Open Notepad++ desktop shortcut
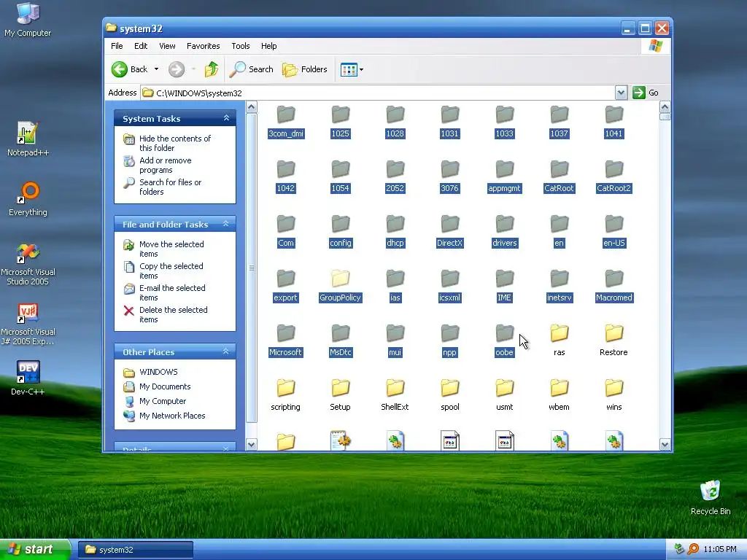Screen dimensions: 747x560 click(28, 139)
